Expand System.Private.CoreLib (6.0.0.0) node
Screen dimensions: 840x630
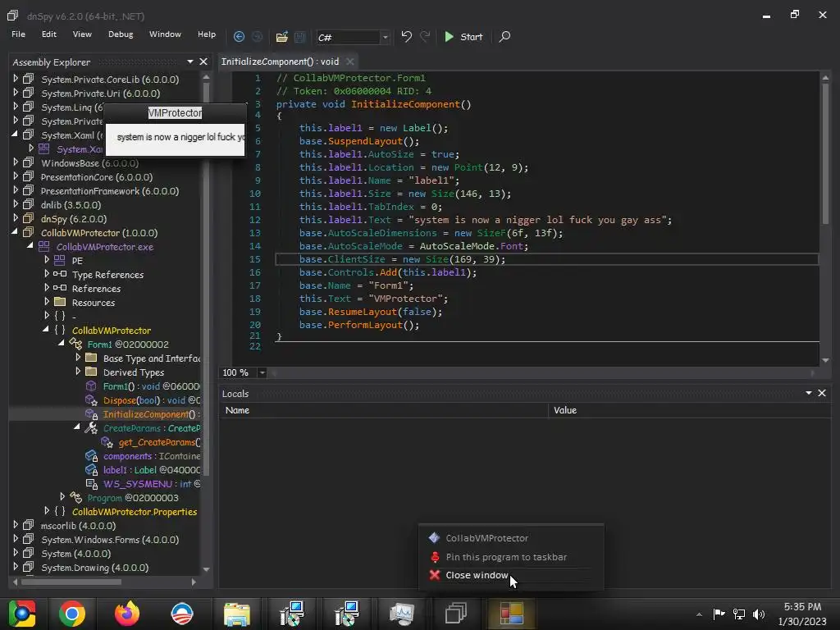(x=16, y=79)
